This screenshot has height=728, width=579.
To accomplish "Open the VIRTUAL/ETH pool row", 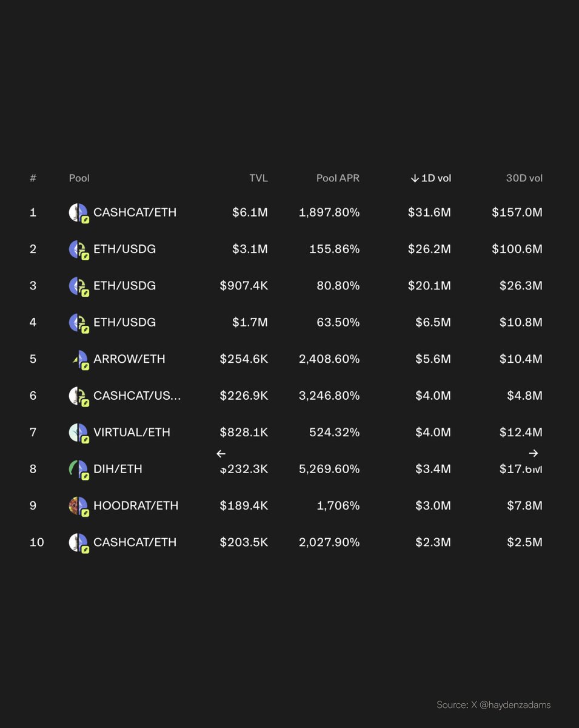I will pyautogui.click(x=286, y=433).
